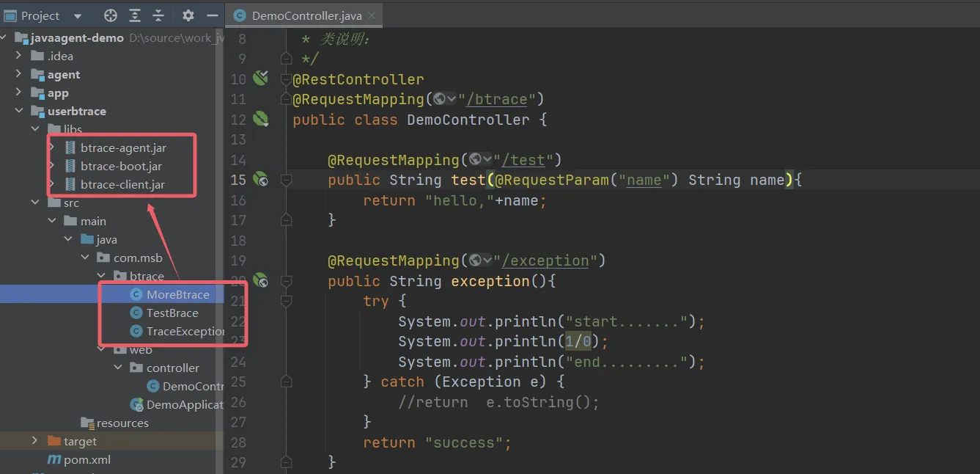Image resolution: width=980 pixels, height=474 pixels.
Task: Select the DemoApplication class in the tree
Action: pyautogui.click(x=177, y=404)
